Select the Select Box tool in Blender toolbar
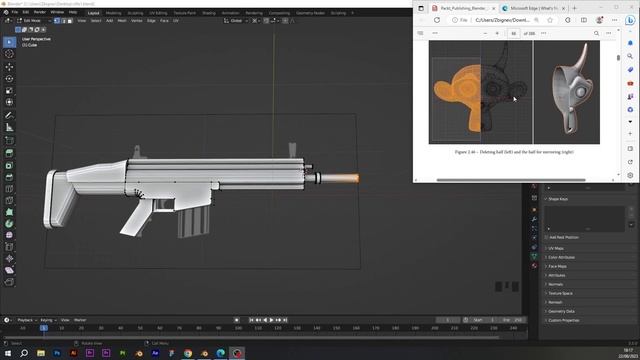 coord(9,42)
